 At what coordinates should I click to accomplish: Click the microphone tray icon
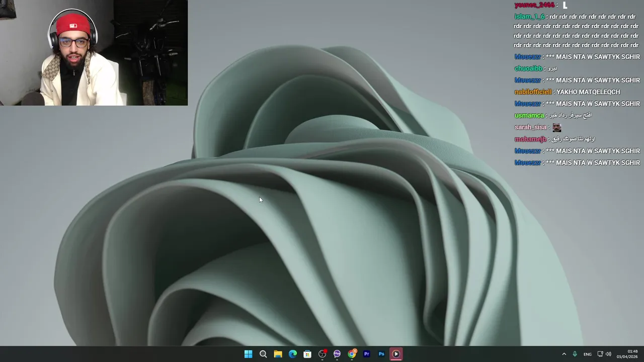[575, 354]
